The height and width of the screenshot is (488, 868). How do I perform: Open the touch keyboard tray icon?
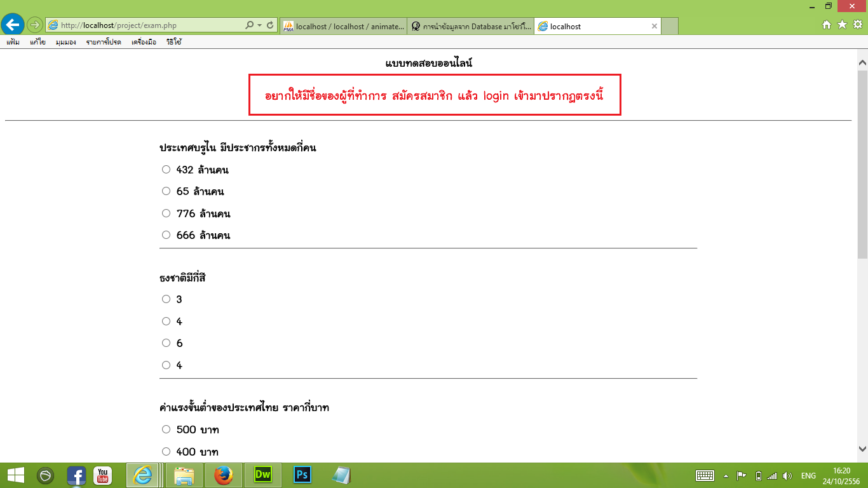(705, 475)
